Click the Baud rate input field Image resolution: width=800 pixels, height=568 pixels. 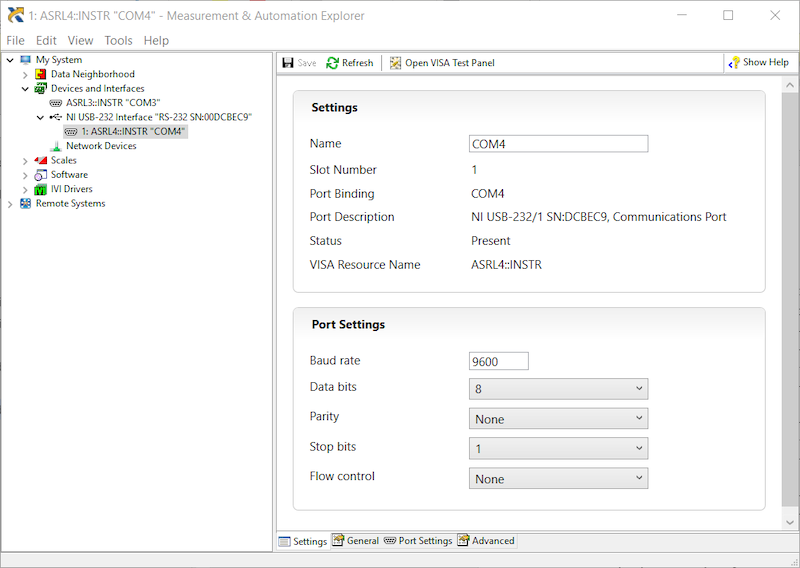pyautogui.click(x=498, y=361)
